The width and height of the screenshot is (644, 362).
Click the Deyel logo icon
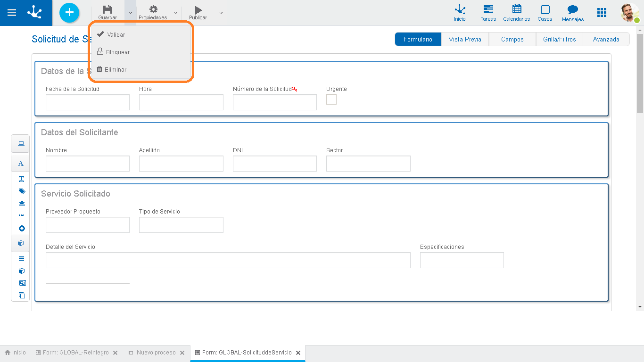tap(34, 13)
